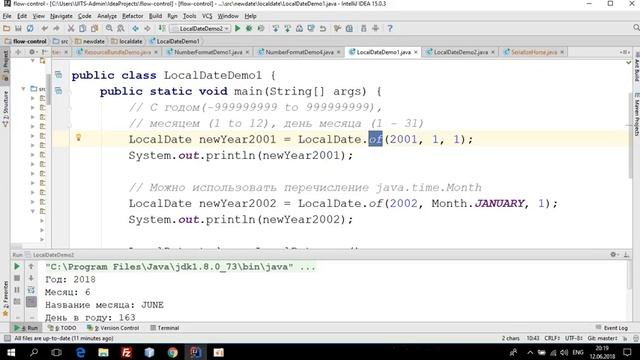Click the Structure side panel button
Screen dimensions: 640x360
pyautogui.click(x=5, y=109)
